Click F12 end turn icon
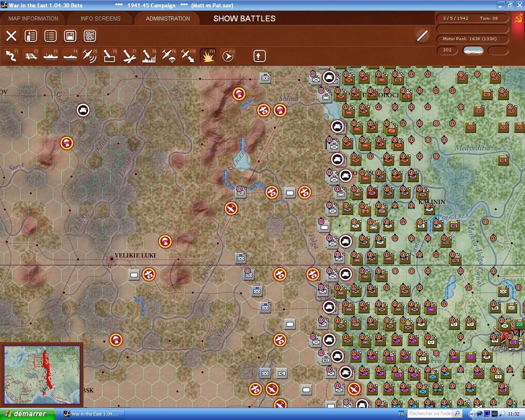Screen dimensions: 525x420 (228, 56)
